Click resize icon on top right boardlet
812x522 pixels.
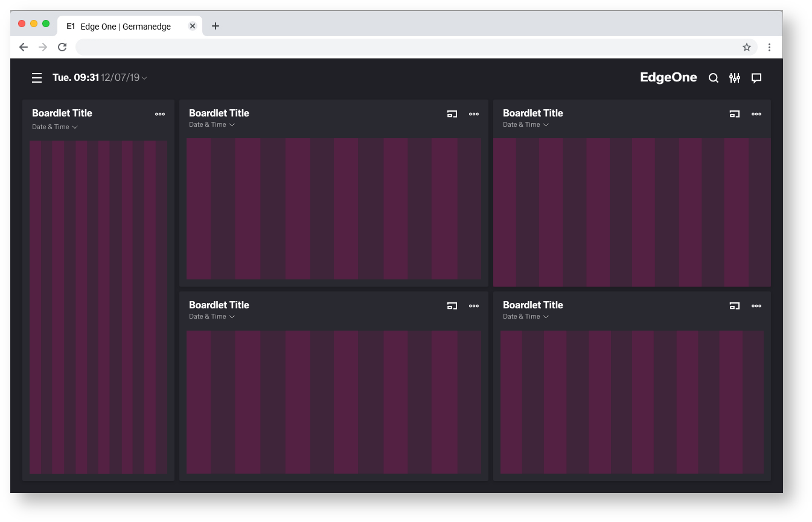(734, 114)
